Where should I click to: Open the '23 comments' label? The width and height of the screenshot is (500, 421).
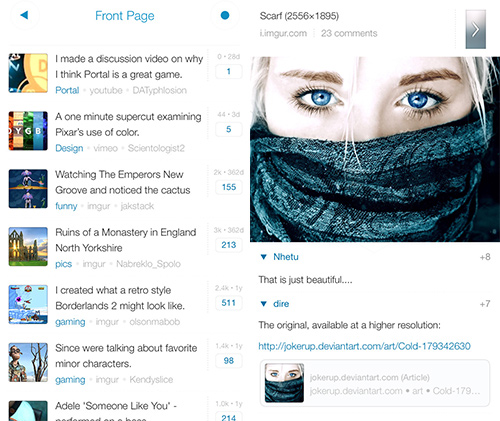click(349, 33)
